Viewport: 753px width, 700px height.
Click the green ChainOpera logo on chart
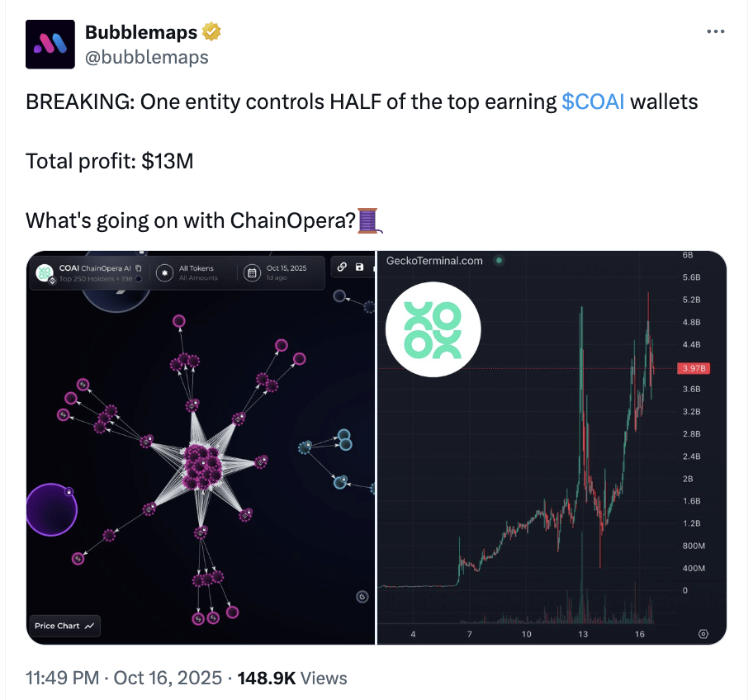(433, 330)
